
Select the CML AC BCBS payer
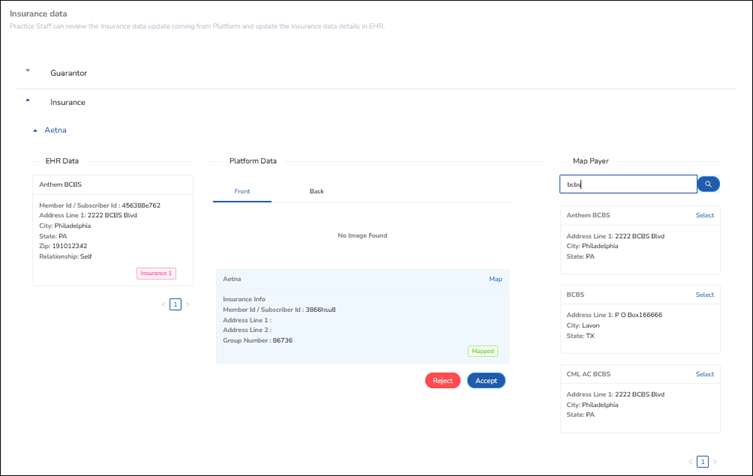point(704,374)
